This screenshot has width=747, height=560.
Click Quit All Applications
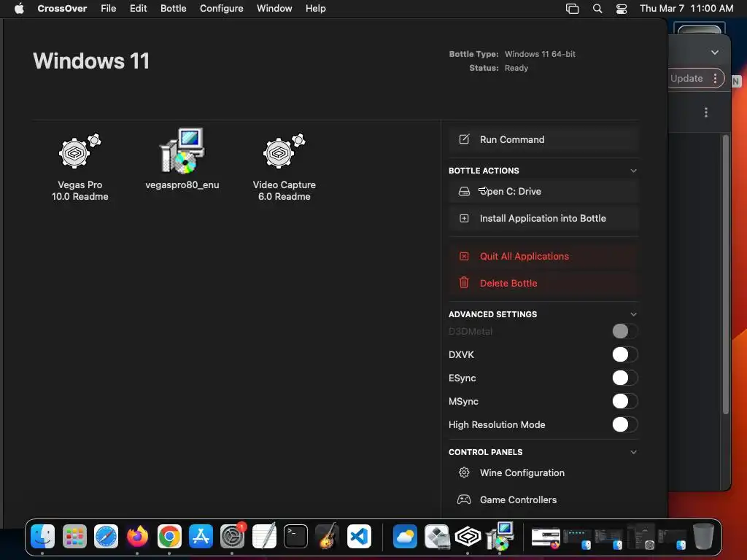pos(543,256)
